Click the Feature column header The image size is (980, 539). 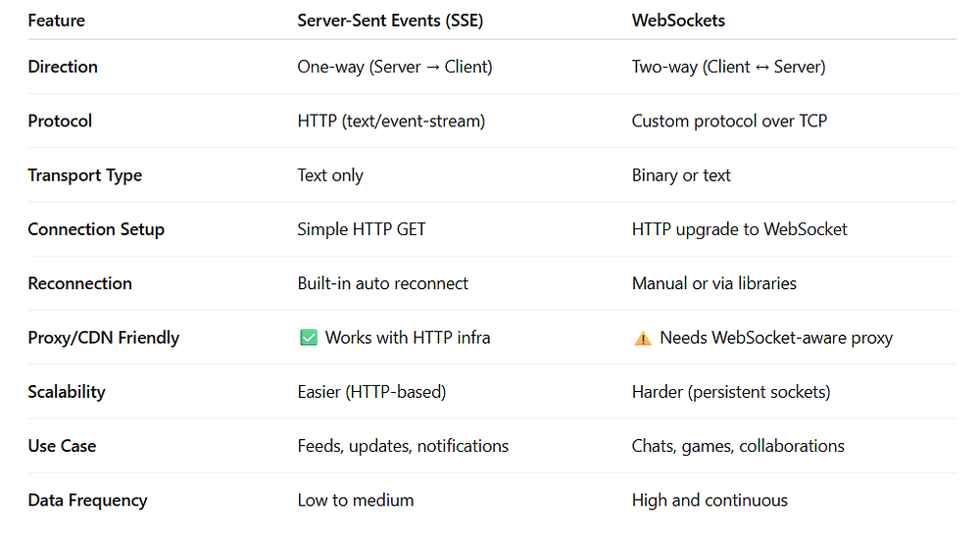[56, 20]
